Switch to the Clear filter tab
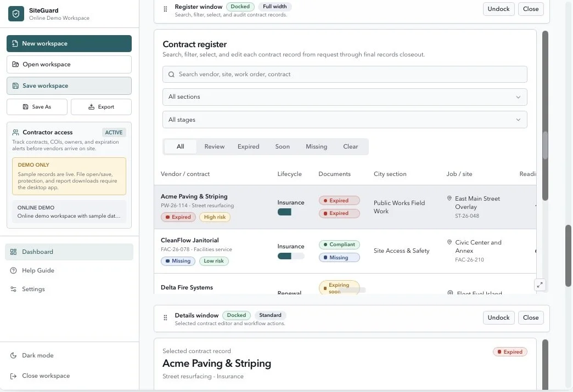The height and width of the screenshot is (392, 573). click(351, 146)
